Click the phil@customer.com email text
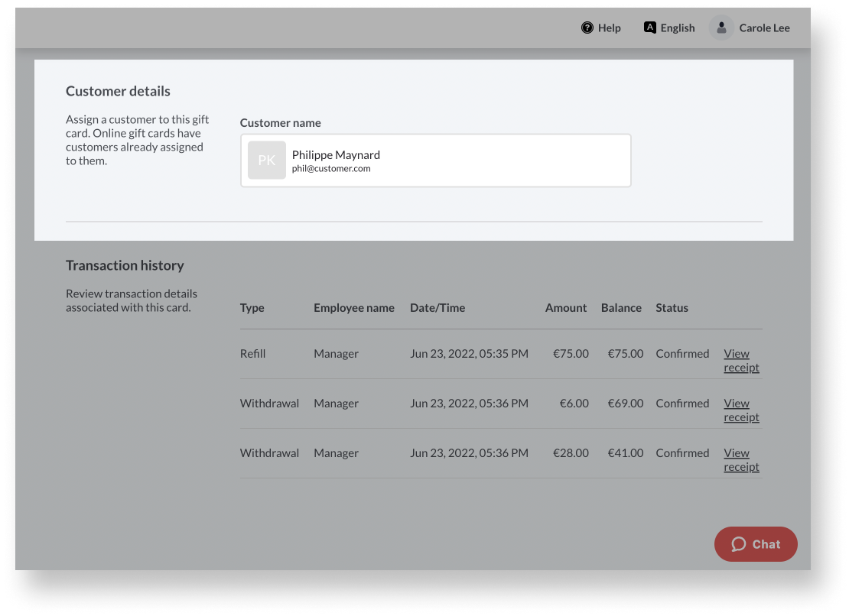 tap(331, 169)
